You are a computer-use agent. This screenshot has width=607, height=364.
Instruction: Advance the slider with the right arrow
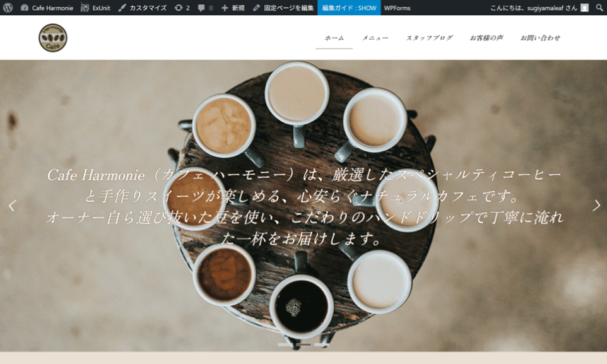[x=596, y=206]
